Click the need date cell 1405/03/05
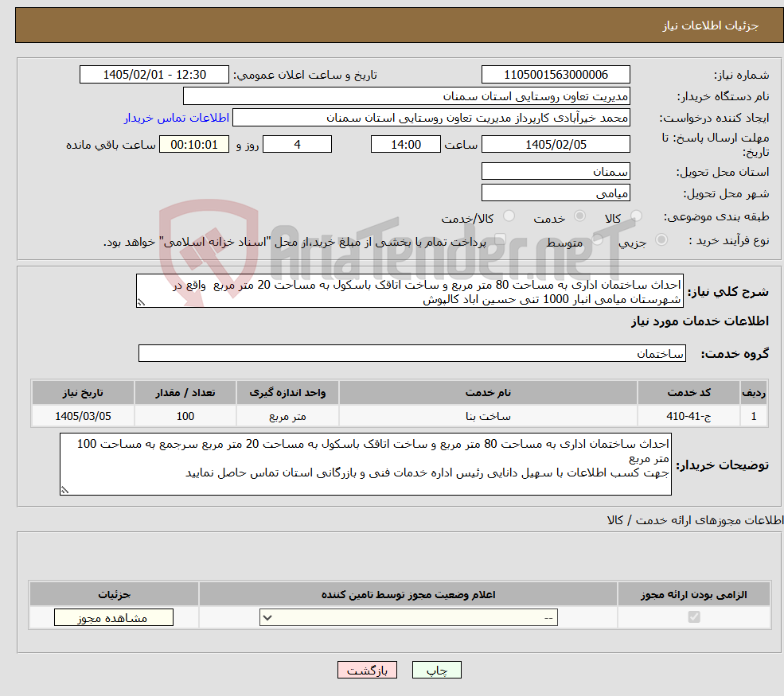 tap(83, 416)
